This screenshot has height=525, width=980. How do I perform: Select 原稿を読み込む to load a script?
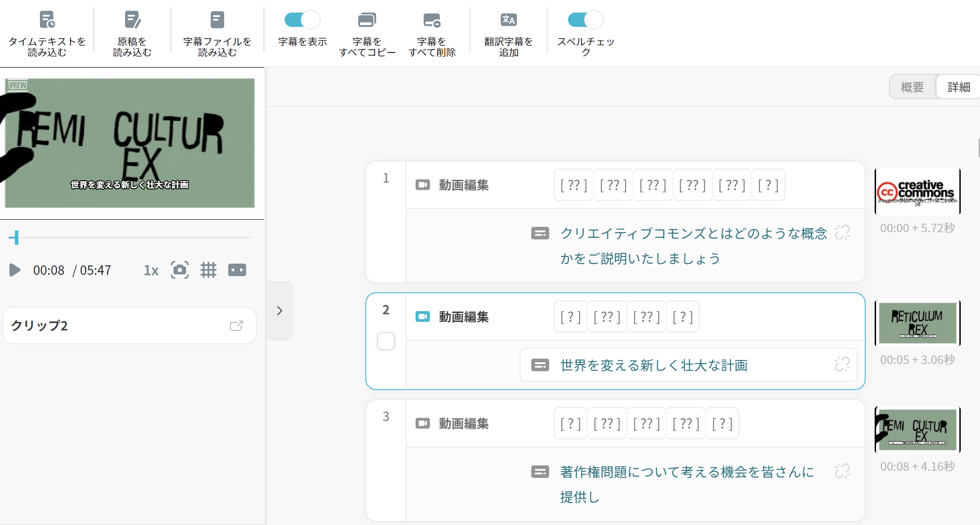pos(132,31)
